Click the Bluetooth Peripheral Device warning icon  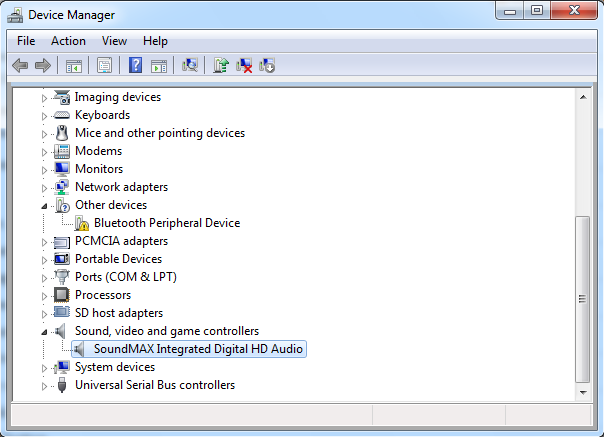81,223
